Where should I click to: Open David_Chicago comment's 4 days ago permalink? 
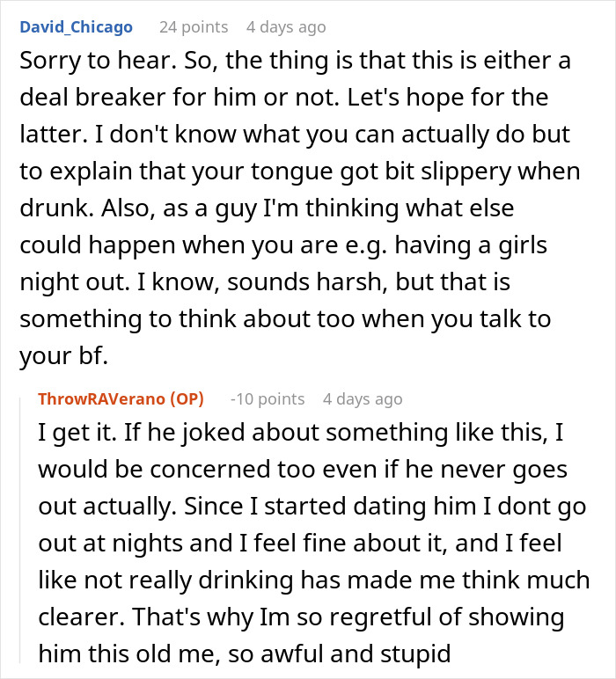tap(286, 27)
